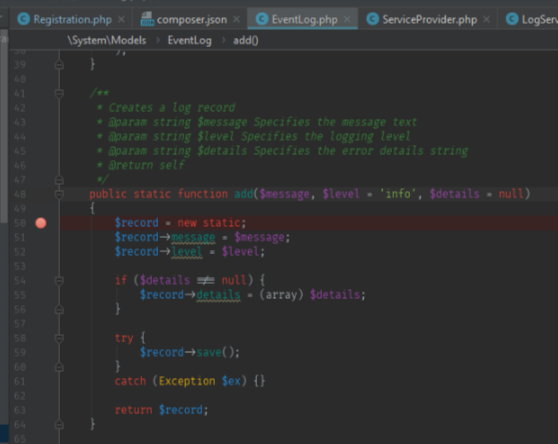558x444 pixels.
Task: Click the doc comment end fold marker at line 47
Action: pyautogui.click(x=59, y=180)
